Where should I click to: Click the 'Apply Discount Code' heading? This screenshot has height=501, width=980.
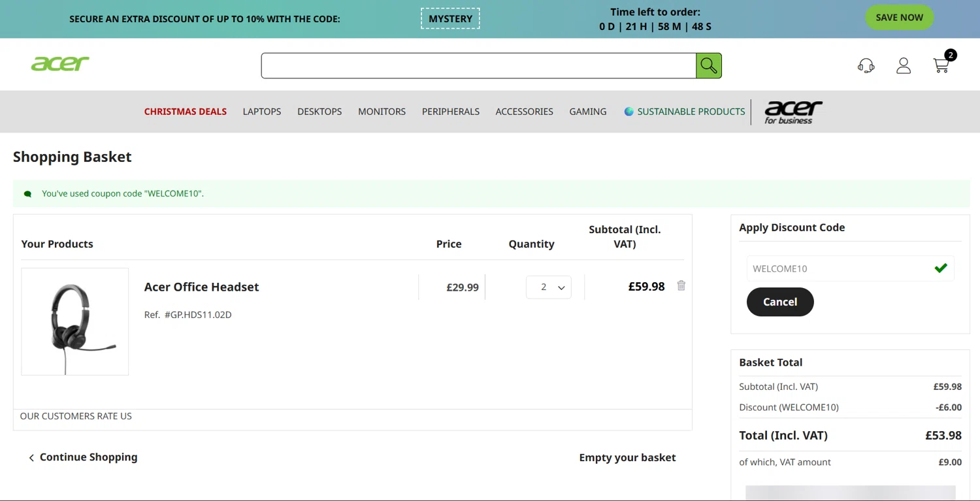[792, 227]
